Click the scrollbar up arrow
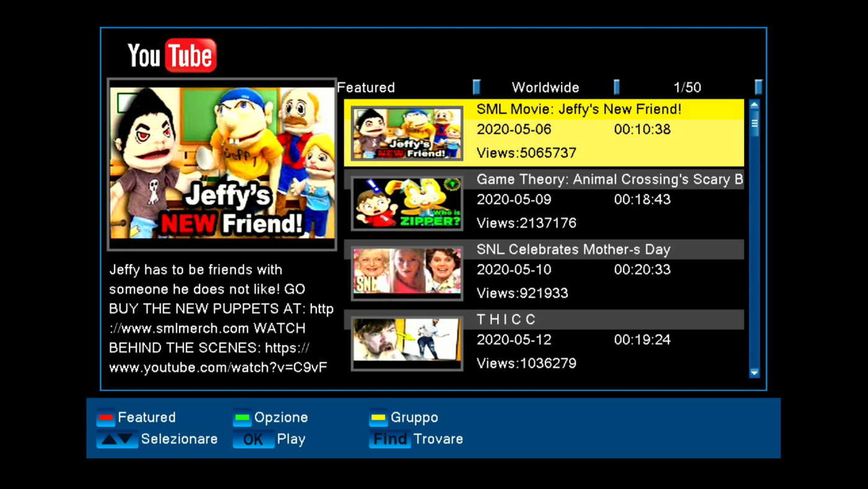Image resolution: width=868 pixels, height=489 pixels. click(x=755, y=105)
